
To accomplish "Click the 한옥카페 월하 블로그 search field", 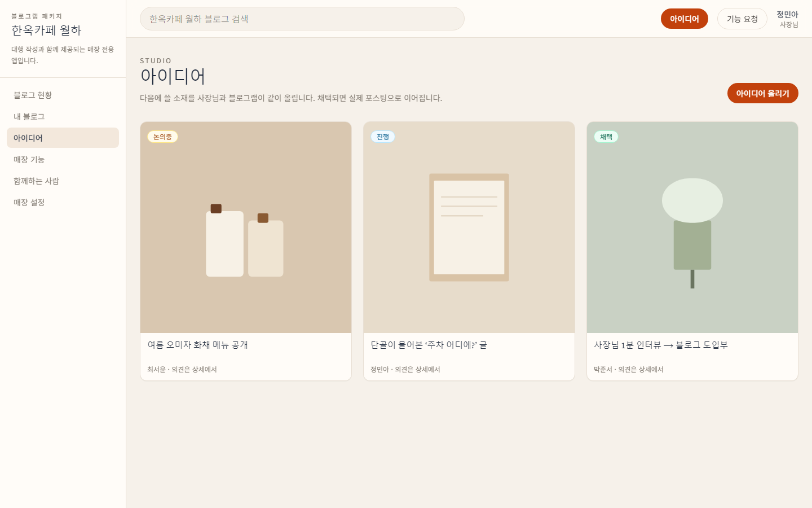I will (302, 19).
